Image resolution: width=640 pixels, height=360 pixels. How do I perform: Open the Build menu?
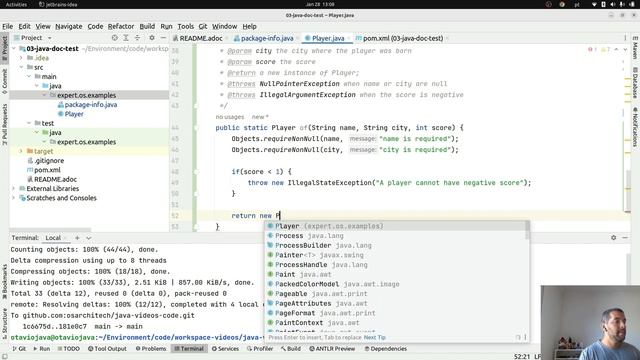click(147, 26)
